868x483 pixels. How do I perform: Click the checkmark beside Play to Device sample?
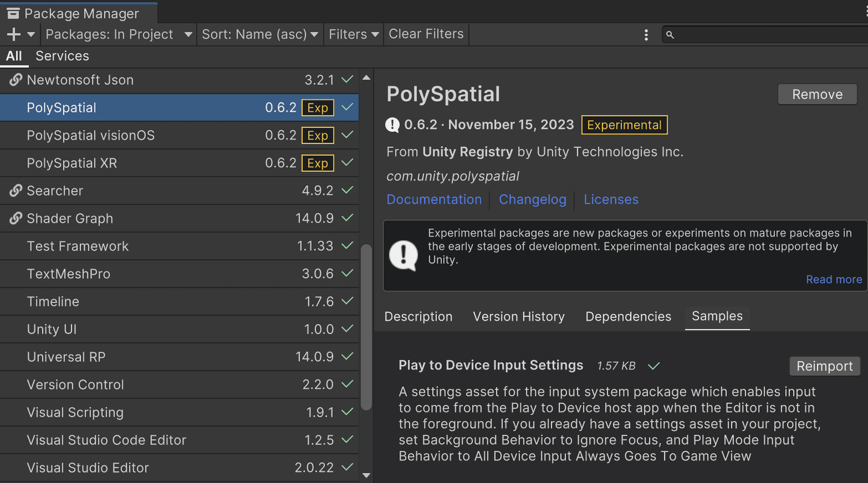[x=654, y=365]
